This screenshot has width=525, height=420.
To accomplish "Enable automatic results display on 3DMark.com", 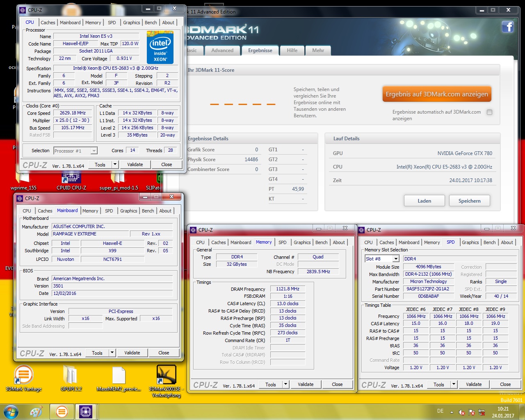I will point(489,112).
